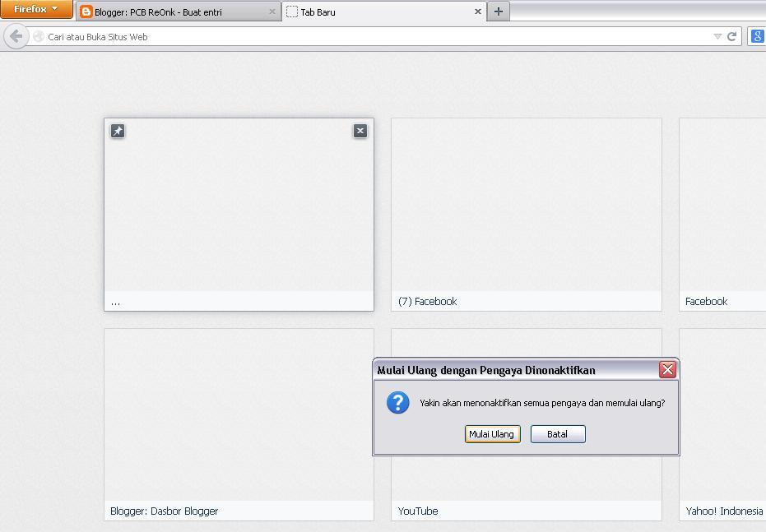This screenshot has height=532, width=766.
Task: Confirm restart with Mulai Ulang button
Action: pos(492,434)
